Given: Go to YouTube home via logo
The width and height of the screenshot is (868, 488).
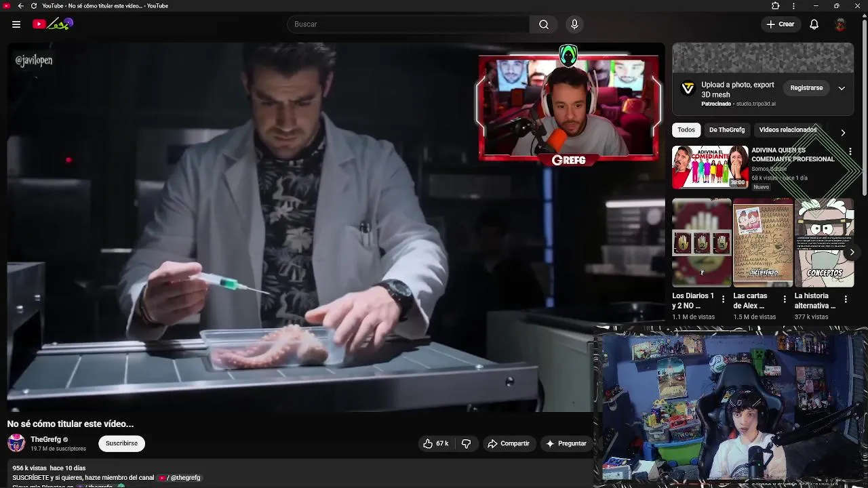Looking at the screenshot, I should 52,24.
